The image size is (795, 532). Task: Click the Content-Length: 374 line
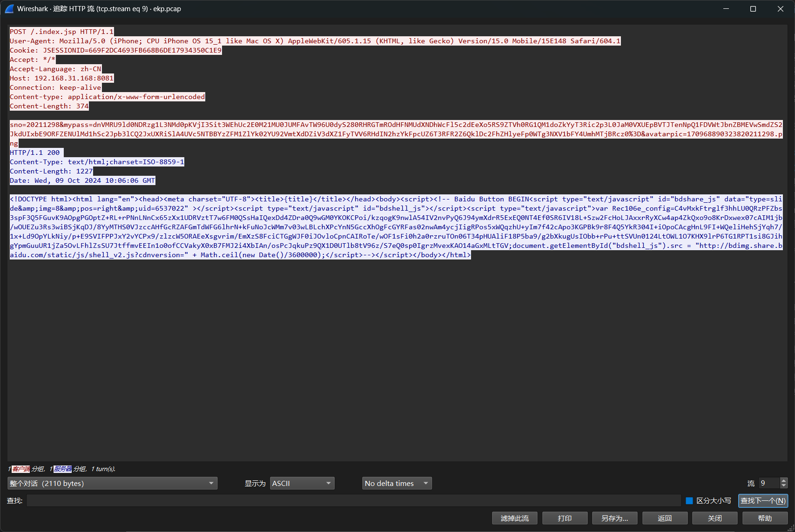coord(49,106)
